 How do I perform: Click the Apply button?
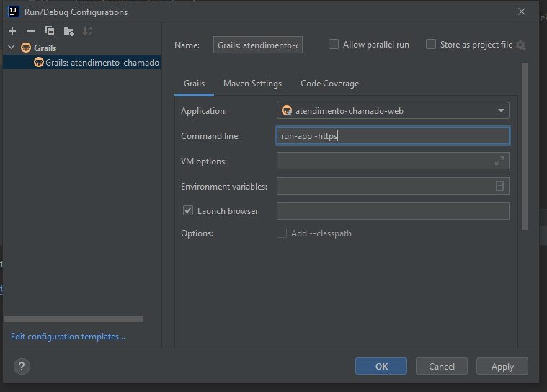[x=502, y=366]
